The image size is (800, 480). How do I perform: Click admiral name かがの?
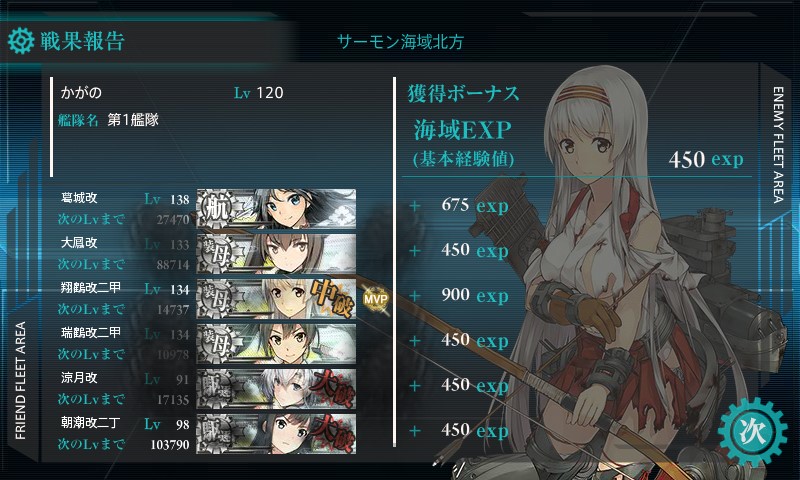point(81,92)
